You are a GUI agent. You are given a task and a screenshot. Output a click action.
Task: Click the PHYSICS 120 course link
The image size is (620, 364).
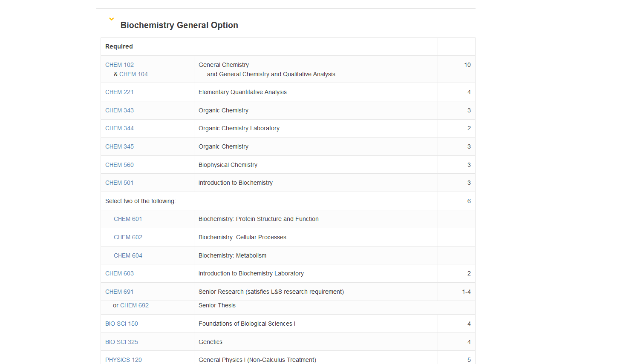(x=124, y=360)
